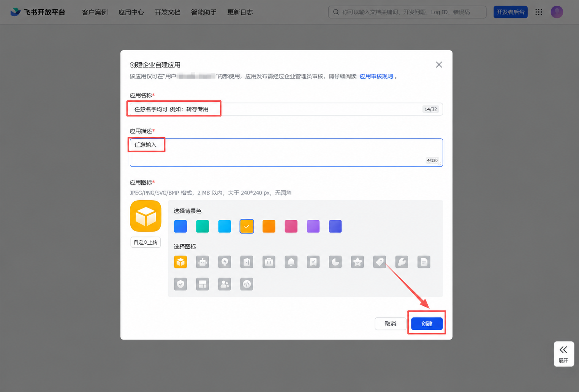Open 开发文档 in top navigation
Image resolution: width=579 pixels, height=392 pixels.
click(x=168, y=12)
